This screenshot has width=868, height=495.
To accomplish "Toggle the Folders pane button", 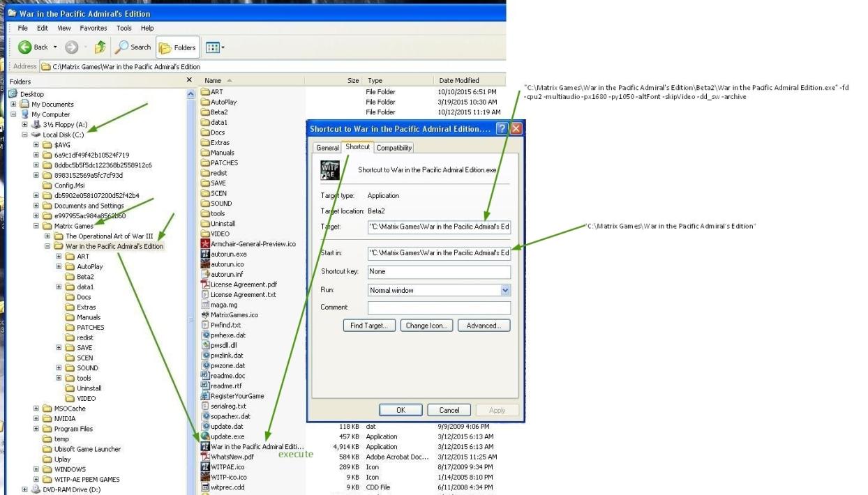I will pos(177,47).
